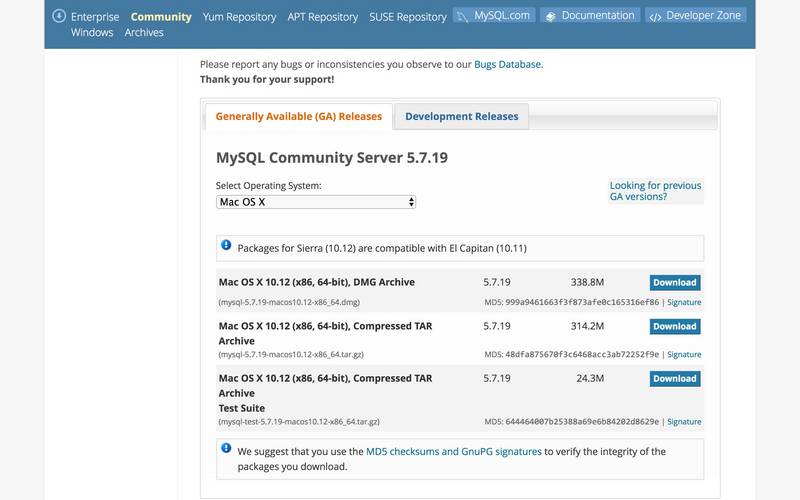Download the Test Suite TAR Archive
This screenshot has height=500, width=800.
(675, 379)
